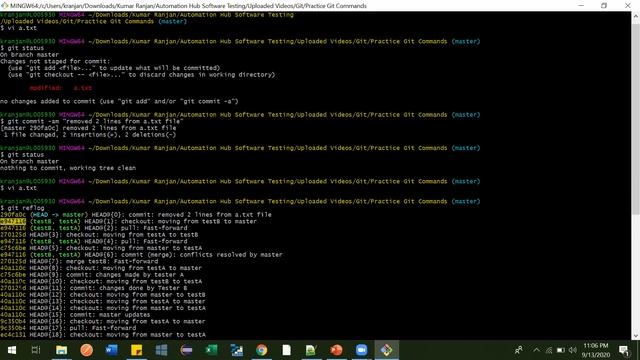This screenshot has width=640, height=360.
Task: Open Google Chrome from the taskbar
Action: [262, 350]
